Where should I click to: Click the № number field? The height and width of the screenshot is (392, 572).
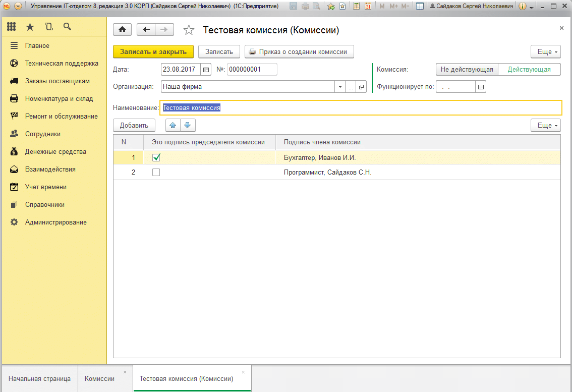[252, 69]
